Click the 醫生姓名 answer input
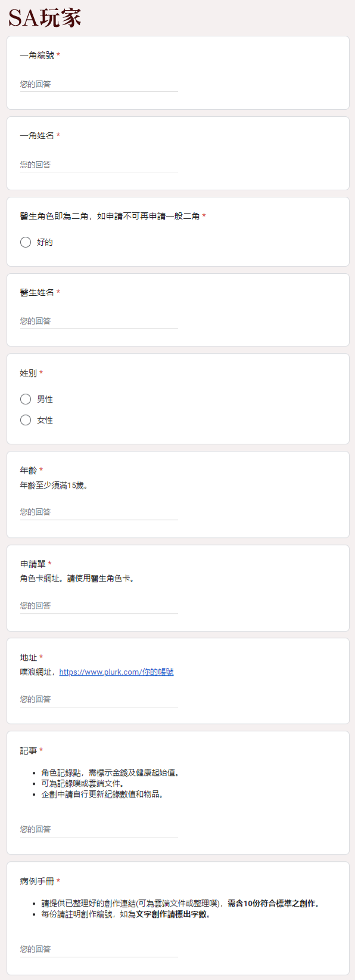This screenshot has height=980, width=355. [x=99, y=321]
